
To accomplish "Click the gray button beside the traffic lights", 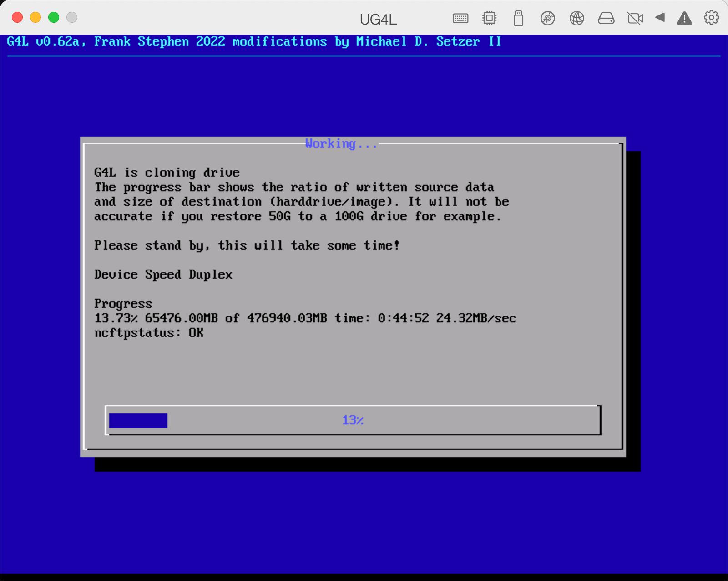I will [72, 17].
